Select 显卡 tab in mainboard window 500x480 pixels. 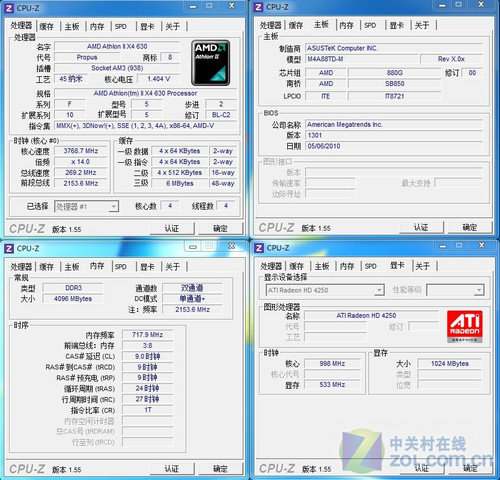tap(397, 25)
